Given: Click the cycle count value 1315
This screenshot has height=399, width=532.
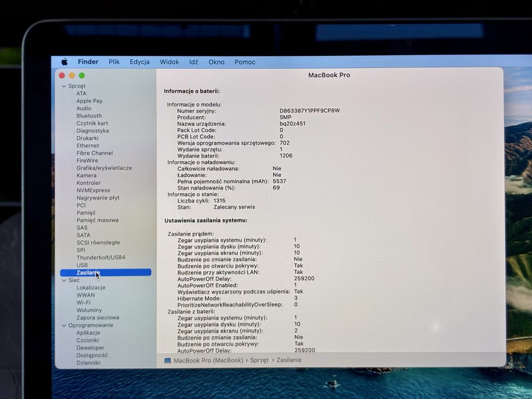Looking at the screenshot, I should (x=219, y=201).
